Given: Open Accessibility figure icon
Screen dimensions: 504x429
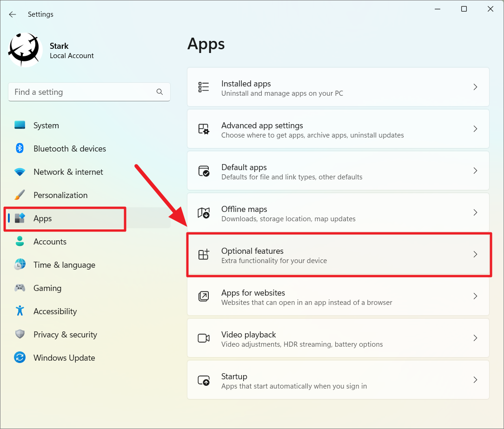Looking at the screenshot, I should coord(20,311).
